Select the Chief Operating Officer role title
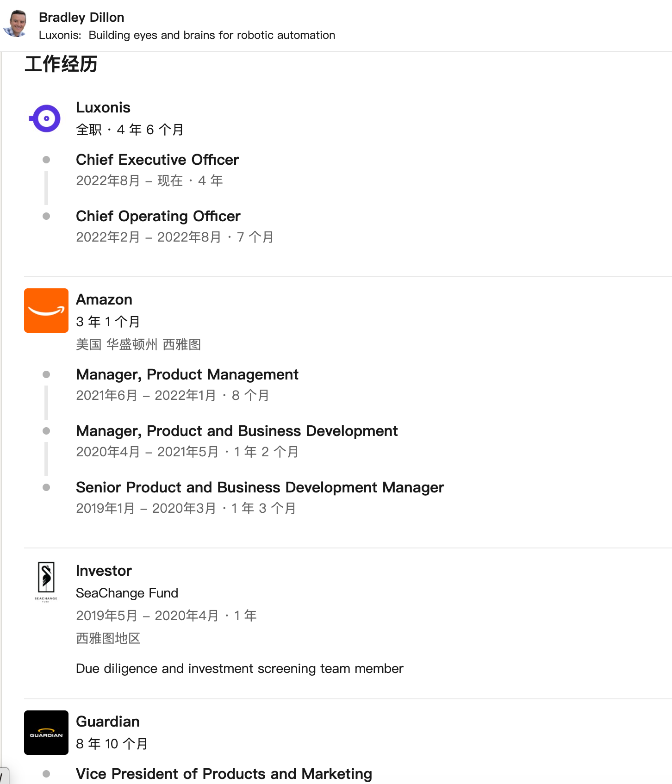This screenshot has width=672, height=784. [x=158, y=216]
